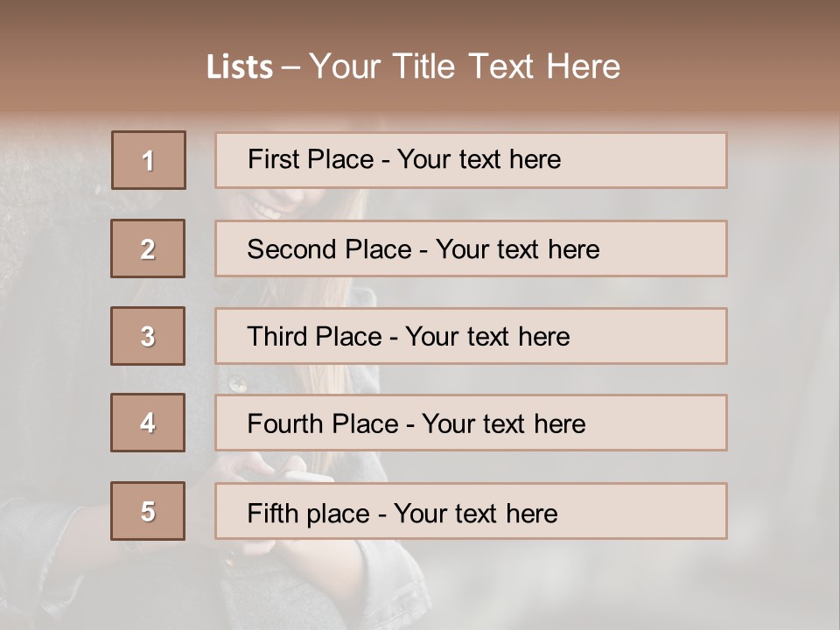The width and height of the screenshot is (840, 630).
Task: Click on Your Title Text Here
Action: coord(465,67)
